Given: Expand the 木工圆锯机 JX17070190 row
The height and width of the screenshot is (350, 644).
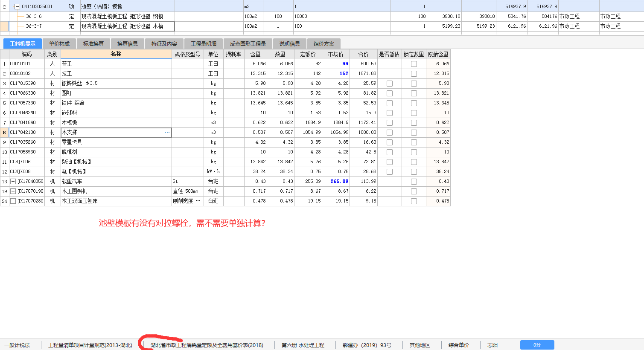Looking at the screenshot, I should coord(13,191).
